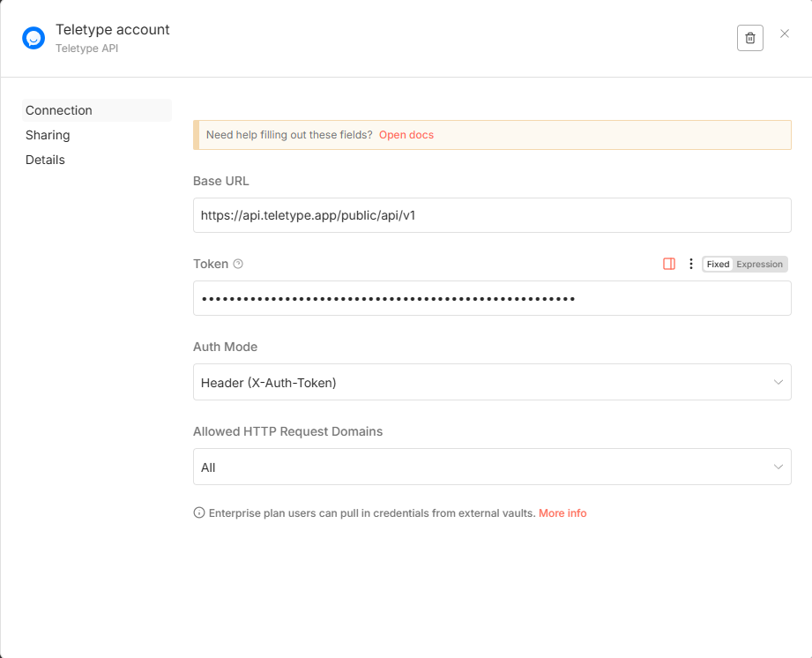Close the credential dialog with X
Screen dimensions: 812x658
click(x=785, y=34)
